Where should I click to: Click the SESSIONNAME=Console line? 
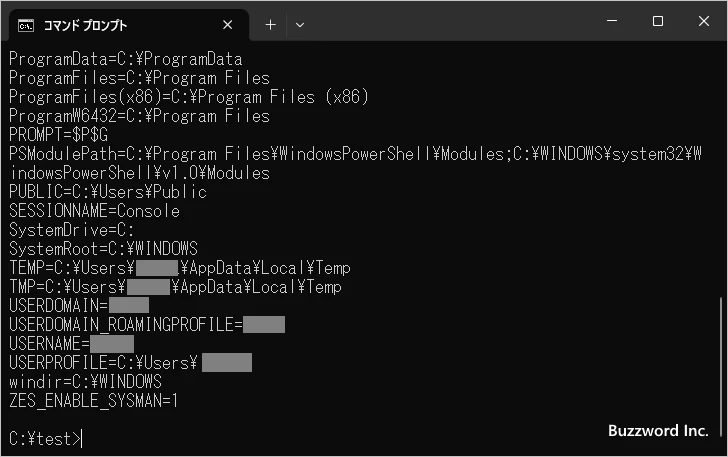[x=94, y=211]
